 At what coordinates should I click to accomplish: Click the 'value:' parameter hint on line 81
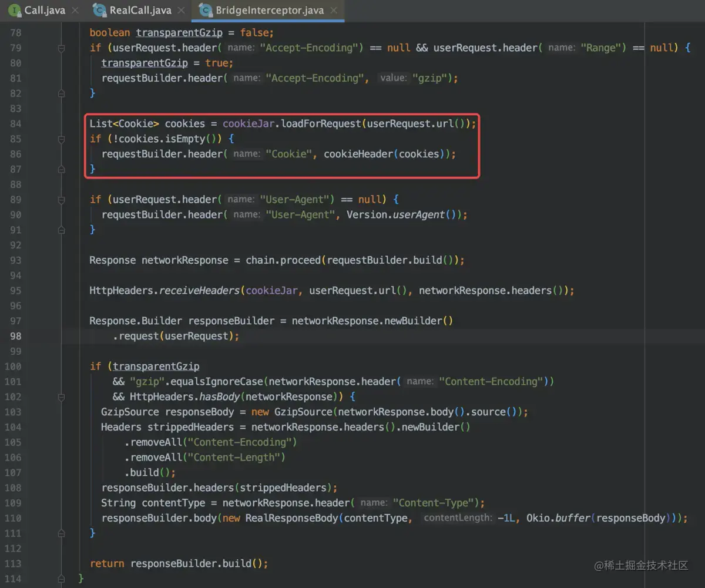tap(392, 78)
